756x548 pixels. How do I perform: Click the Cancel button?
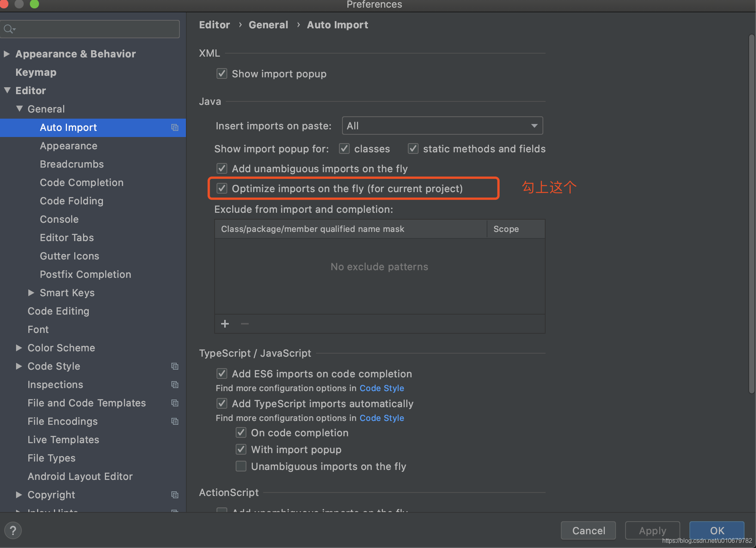(588, 530)
